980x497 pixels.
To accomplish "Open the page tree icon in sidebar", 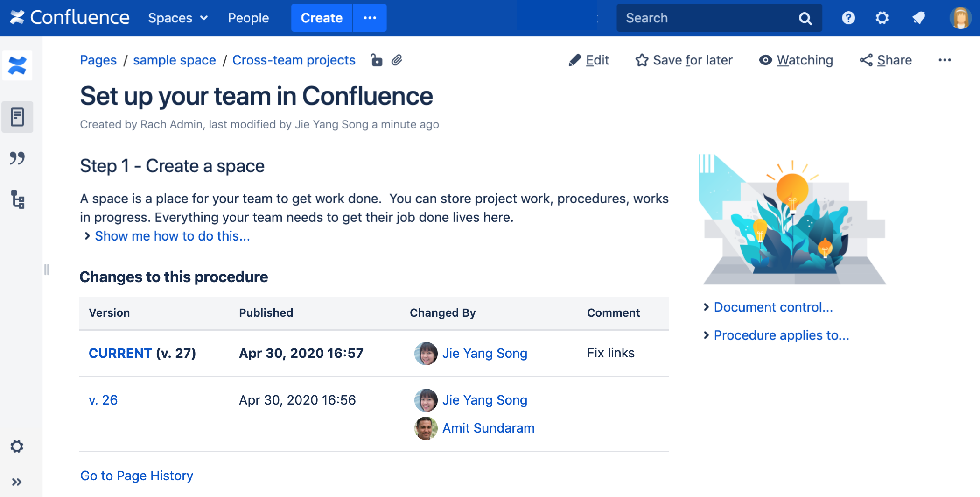I will (17, 199).
